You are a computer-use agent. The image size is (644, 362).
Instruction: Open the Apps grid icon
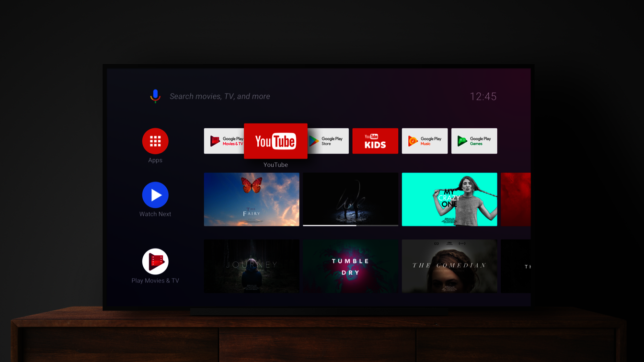point(155,141)
